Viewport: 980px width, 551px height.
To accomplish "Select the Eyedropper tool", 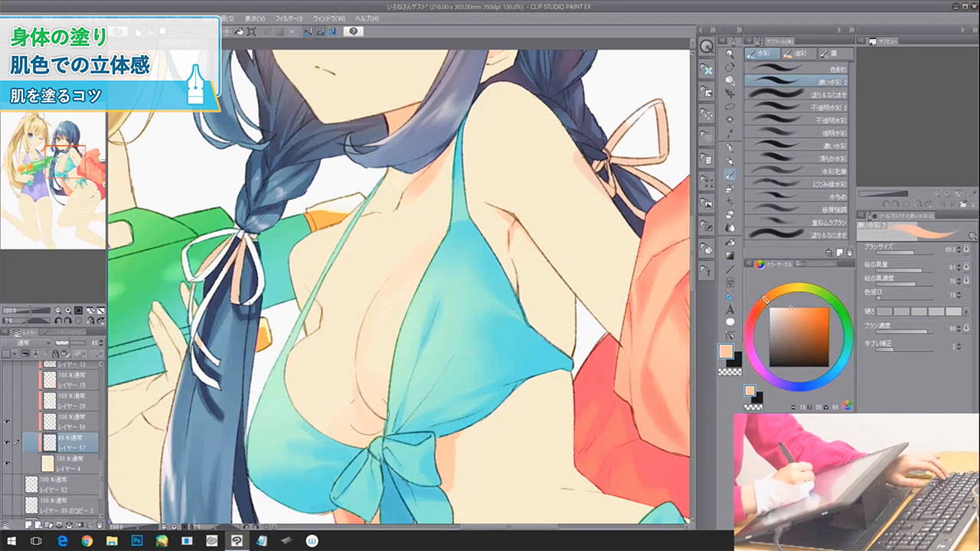I will coord(730,133).
